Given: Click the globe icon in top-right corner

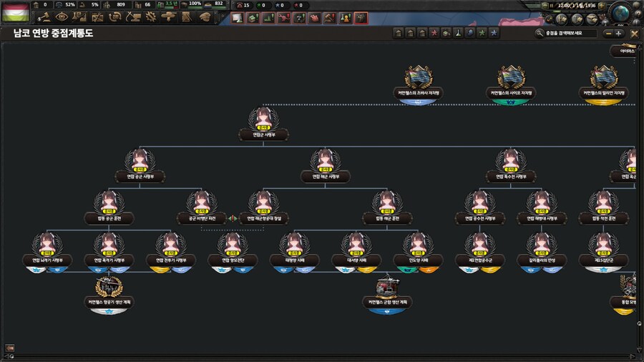Looking at the screenshot, I should 622,12.
